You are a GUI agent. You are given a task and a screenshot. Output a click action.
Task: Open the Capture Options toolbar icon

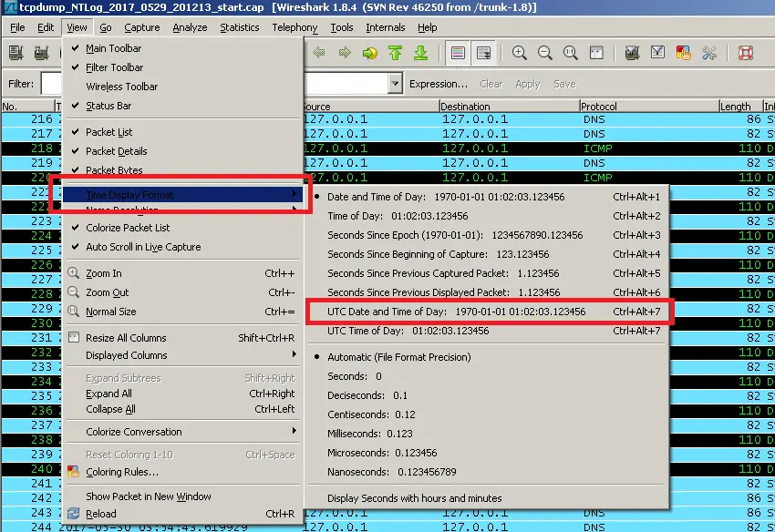coord(41,52)
